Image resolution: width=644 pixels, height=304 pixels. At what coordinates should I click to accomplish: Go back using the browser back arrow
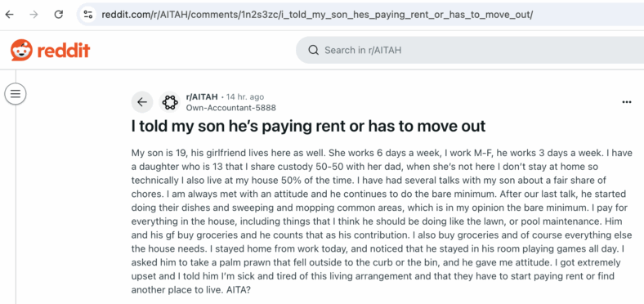point(9,15)
